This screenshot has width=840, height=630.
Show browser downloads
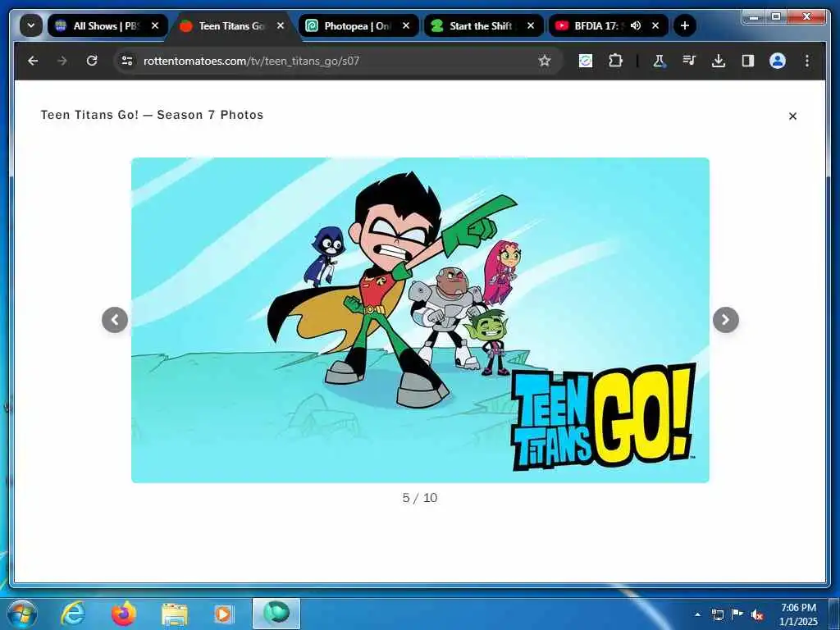(x=719, y=61)
